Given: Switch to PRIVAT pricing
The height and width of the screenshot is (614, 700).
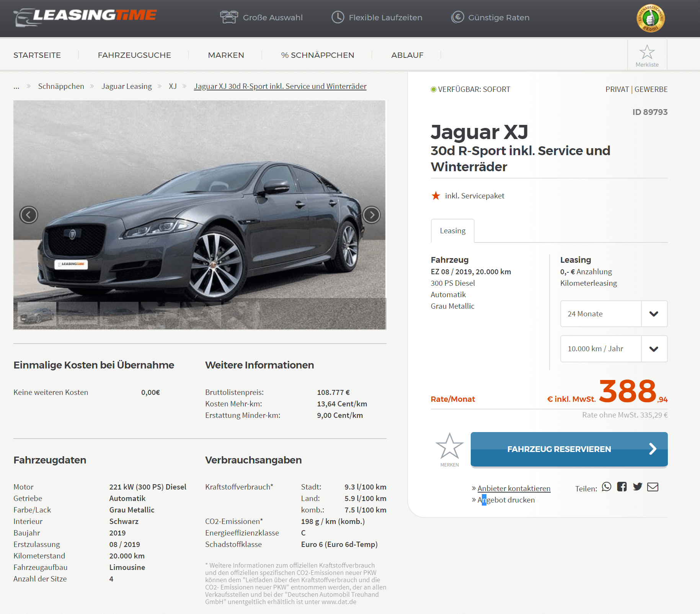Looking at the screenshot, I should [x=617, y=89].
